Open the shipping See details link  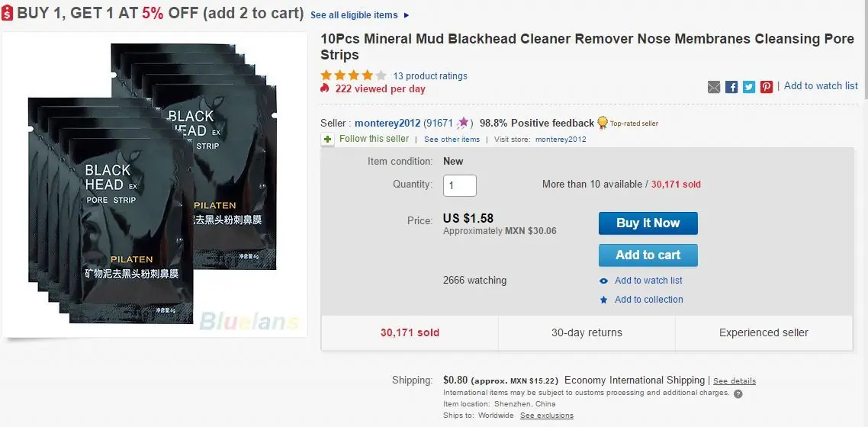[735, 381]
